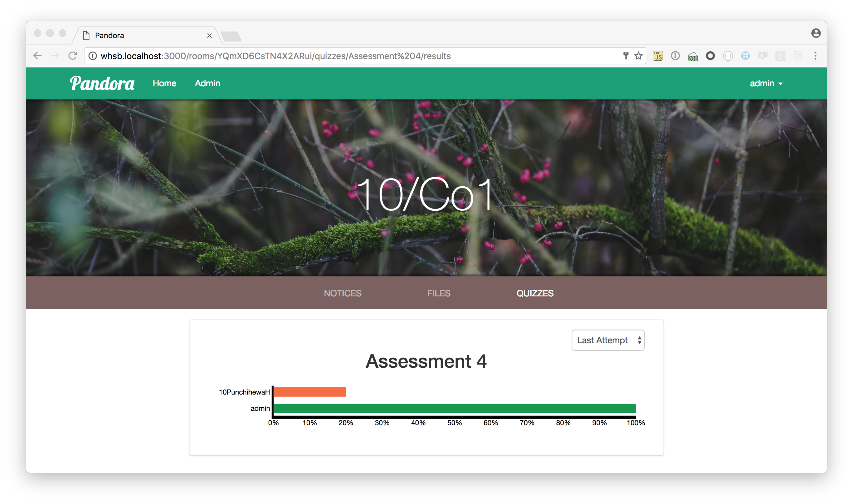Click the bookmark star icon
The width and height of the screenshot is (853, 504).
pyautogui.click(x=638, y=56)
